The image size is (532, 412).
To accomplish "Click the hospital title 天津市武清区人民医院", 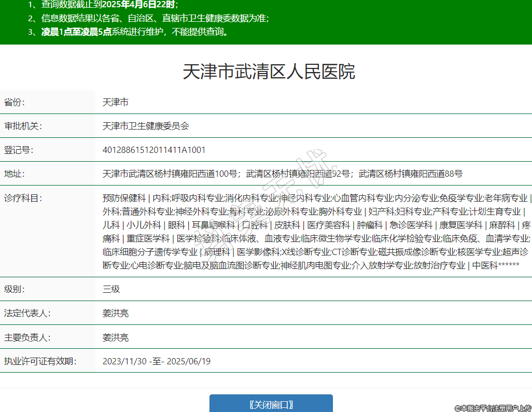I will pos(269,72).
